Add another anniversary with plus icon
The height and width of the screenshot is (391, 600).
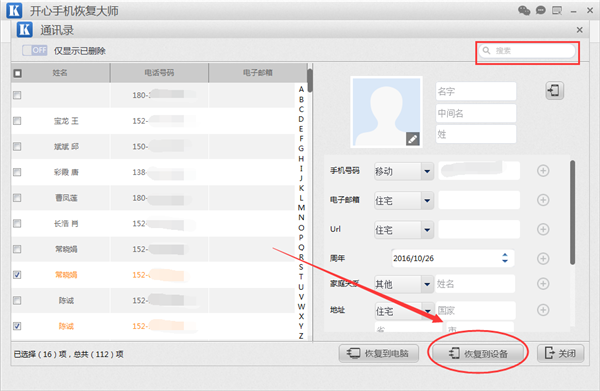click(x=543, y=259)
